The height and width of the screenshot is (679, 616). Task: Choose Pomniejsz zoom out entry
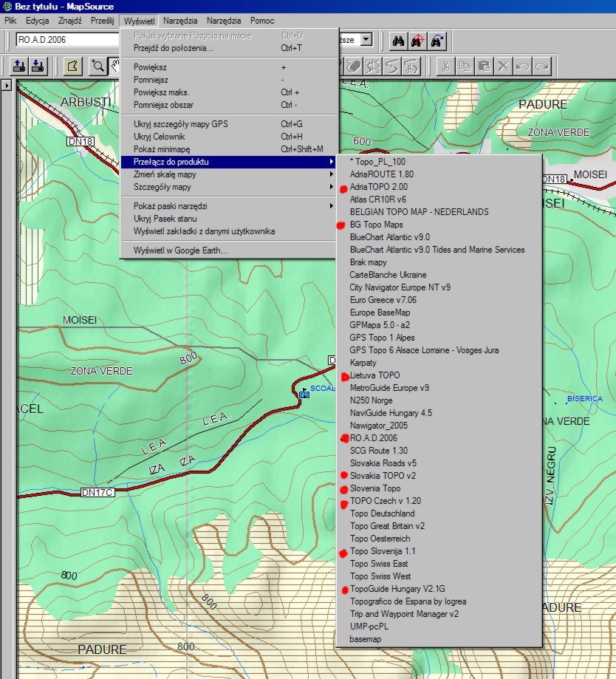(x=228, y=80)
